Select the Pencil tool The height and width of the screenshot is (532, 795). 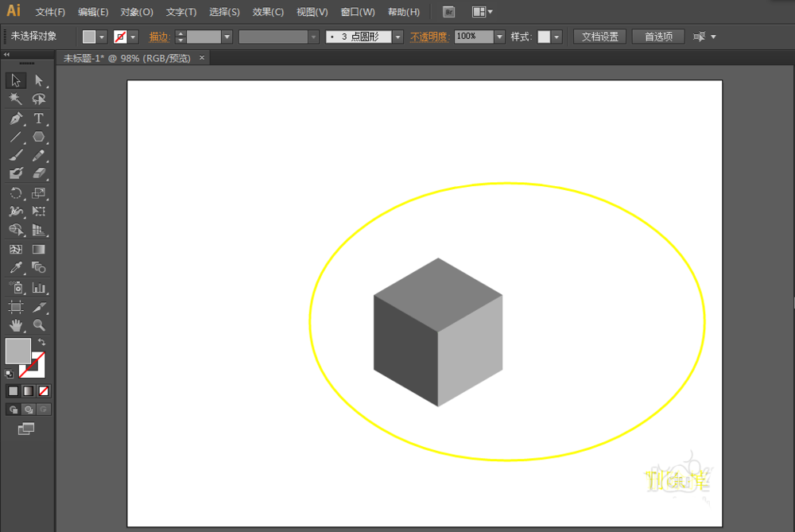tap(38, 155)
